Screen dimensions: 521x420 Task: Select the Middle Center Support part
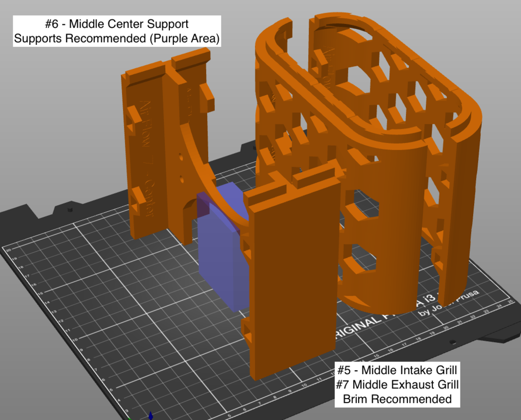coord(153,153)
